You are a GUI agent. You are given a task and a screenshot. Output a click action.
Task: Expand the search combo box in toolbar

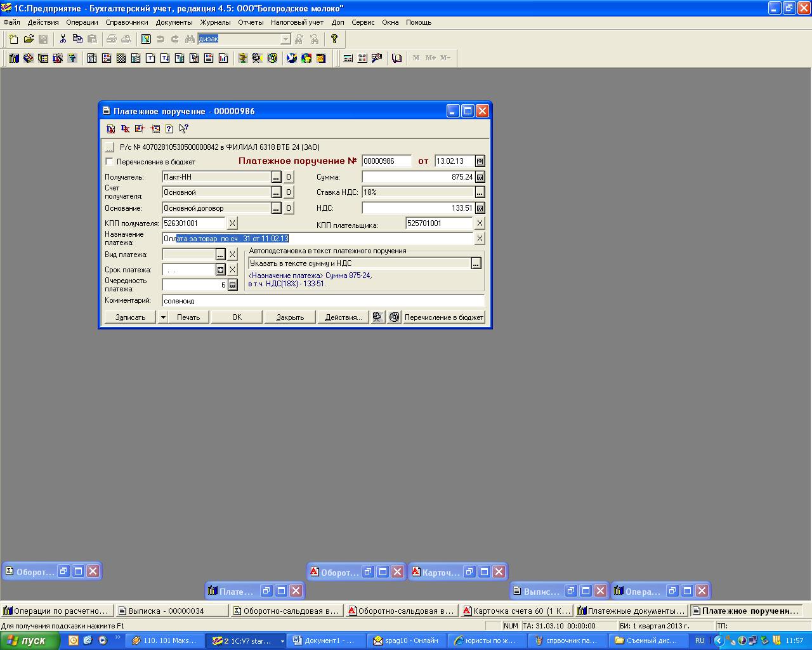[x=285, y=39]
